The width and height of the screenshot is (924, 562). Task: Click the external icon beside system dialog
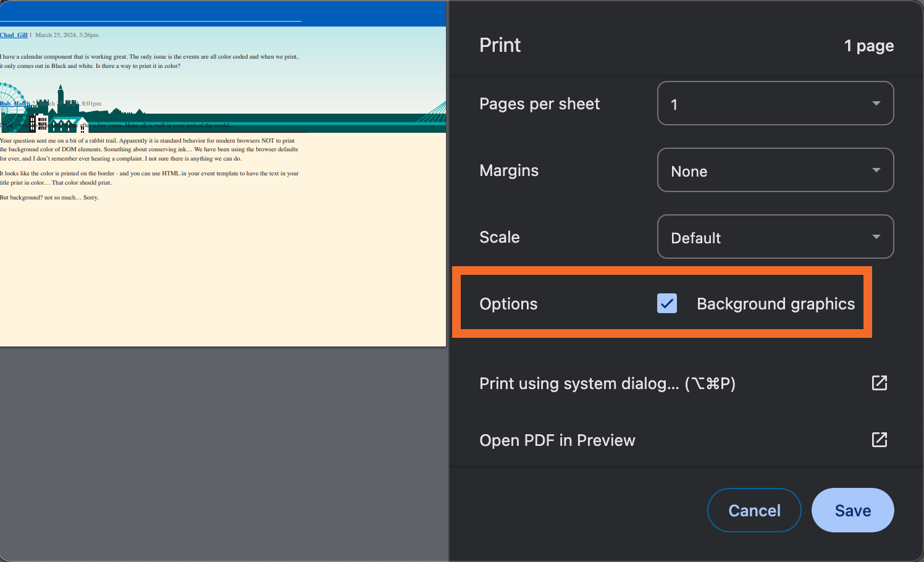880,383
